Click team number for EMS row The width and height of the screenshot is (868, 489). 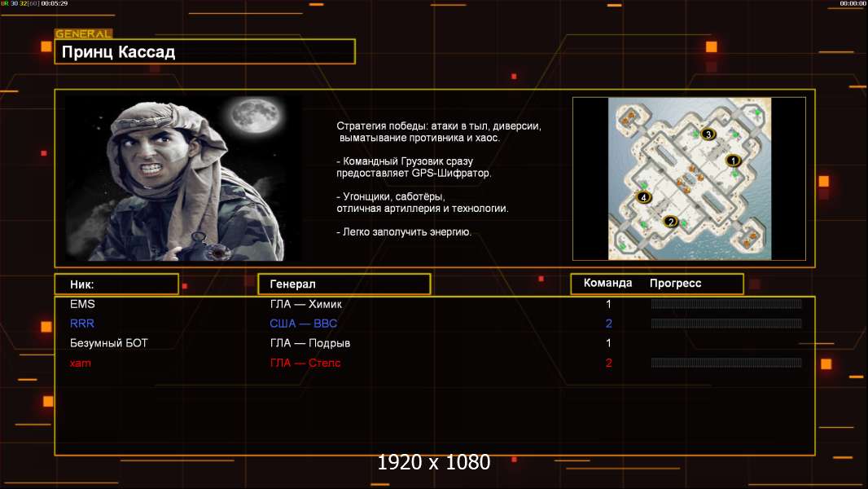(x=608, y=304)
